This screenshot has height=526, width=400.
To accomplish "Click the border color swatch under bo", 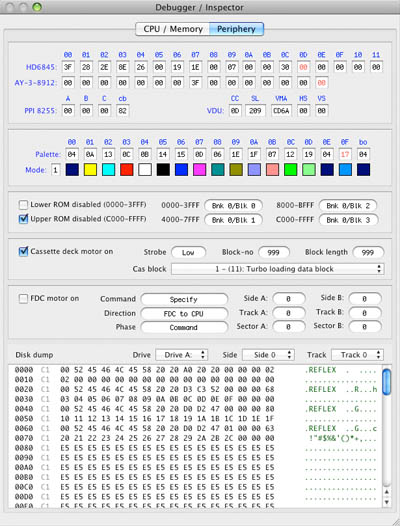I will click(363, 170).
